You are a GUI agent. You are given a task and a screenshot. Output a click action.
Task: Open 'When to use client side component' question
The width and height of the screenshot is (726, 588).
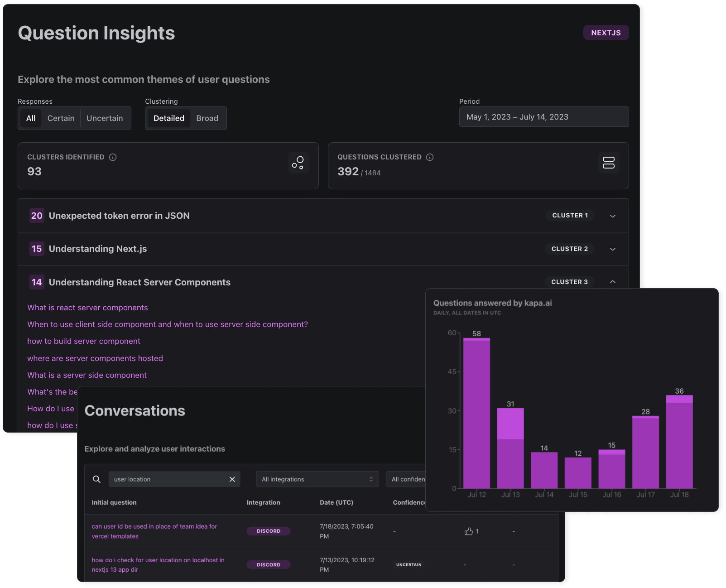coord(168,324)
